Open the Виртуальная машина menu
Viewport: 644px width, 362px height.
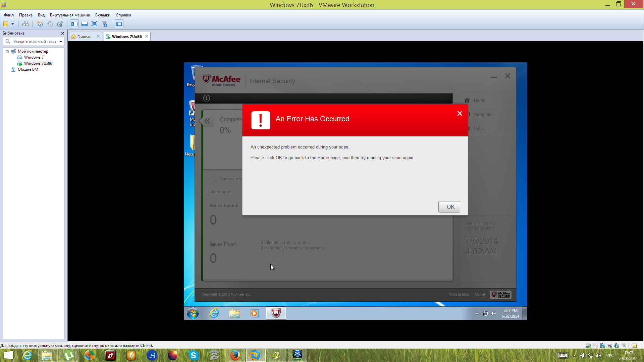[70, 15]
